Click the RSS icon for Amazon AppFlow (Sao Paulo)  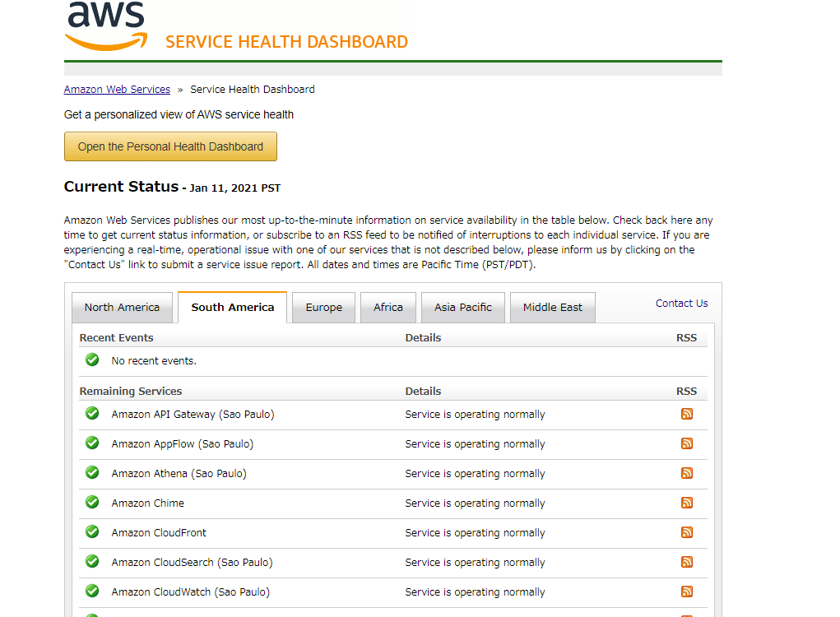pyautogui.click(x=687, y=443)
